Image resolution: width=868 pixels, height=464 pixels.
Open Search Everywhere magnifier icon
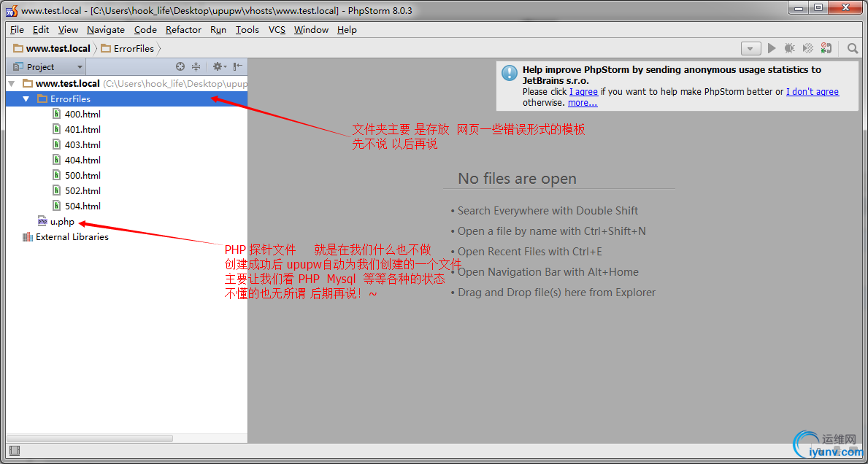point(853,49)
